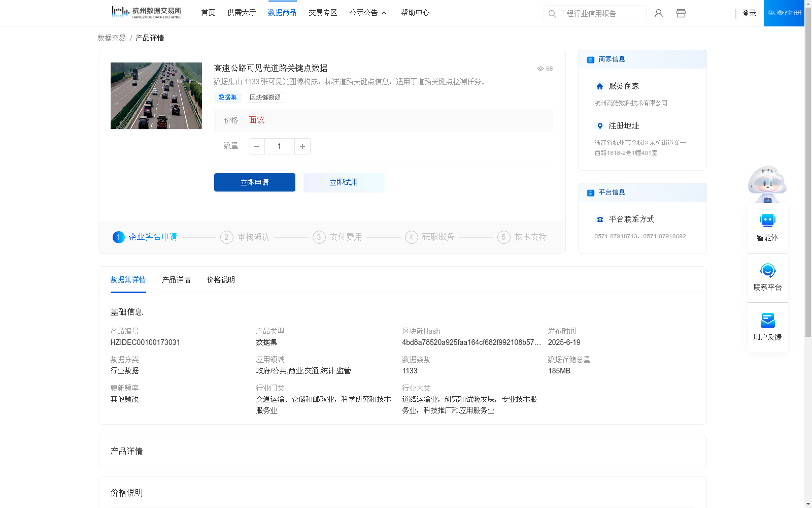Decrease quantity with the minus button
This screenshot has width=812, height=508.
[x=257, y=146]
